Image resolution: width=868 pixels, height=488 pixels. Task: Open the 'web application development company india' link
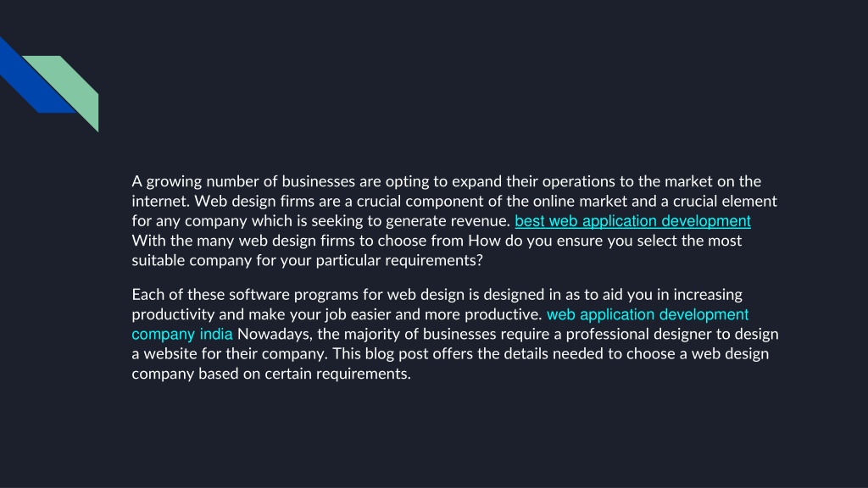point(647,315)
